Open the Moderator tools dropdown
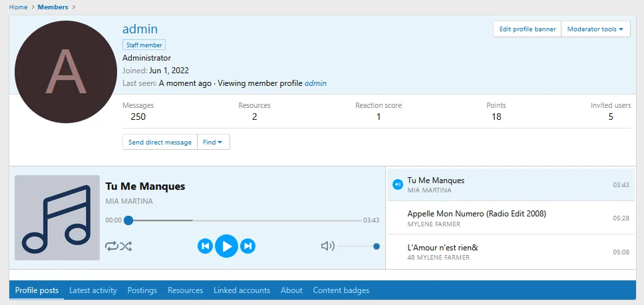This screenshot has height=305, width=644. coord(595,29)
